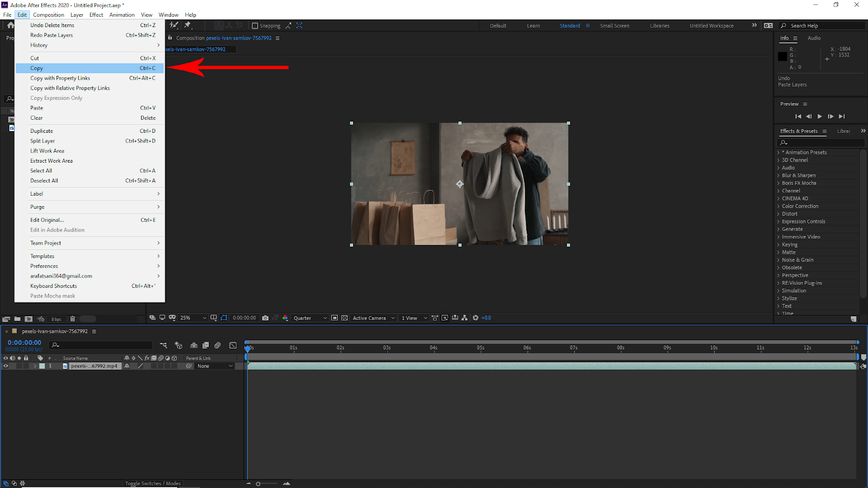Choose Copy from the Edit menu
This screenshot has height=488, width=868.
click(x=37, y=68)
